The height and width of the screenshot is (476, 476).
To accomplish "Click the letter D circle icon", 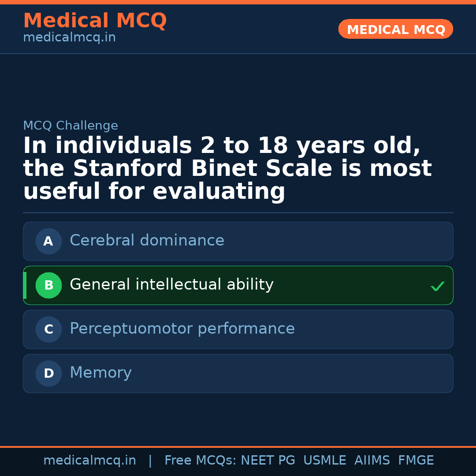I will (48, 373).
